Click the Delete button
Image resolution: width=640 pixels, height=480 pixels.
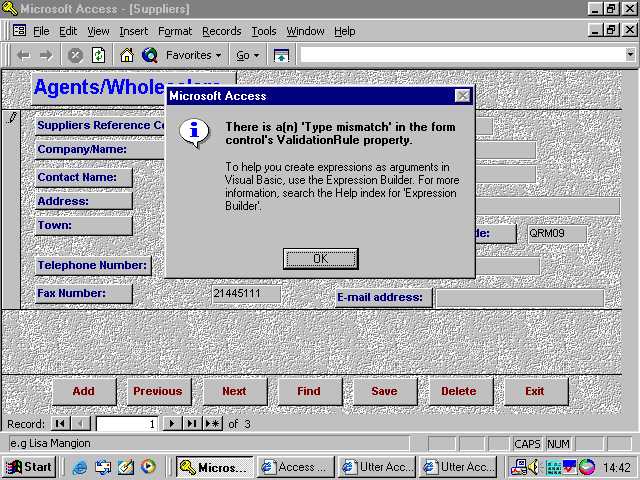coord(460,391)
